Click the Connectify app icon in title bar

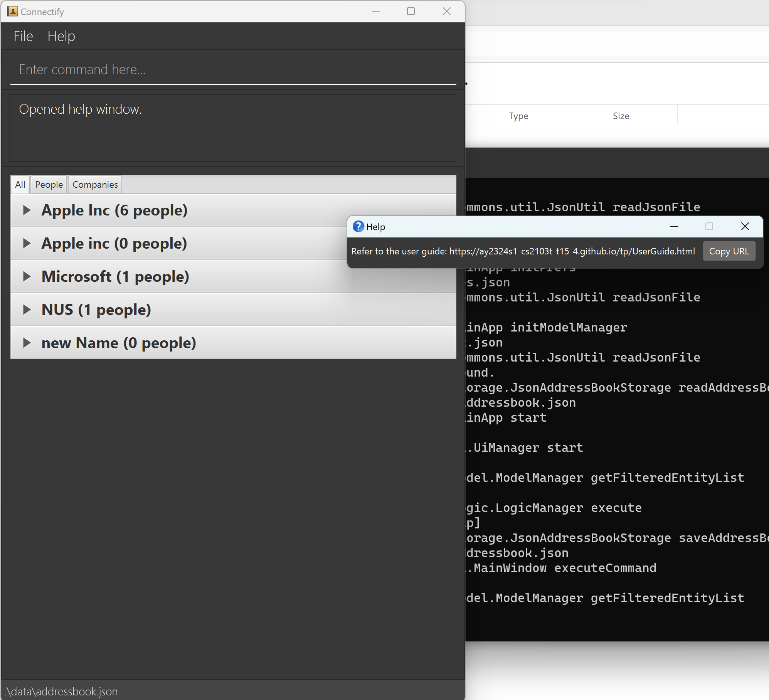[12, 12]
